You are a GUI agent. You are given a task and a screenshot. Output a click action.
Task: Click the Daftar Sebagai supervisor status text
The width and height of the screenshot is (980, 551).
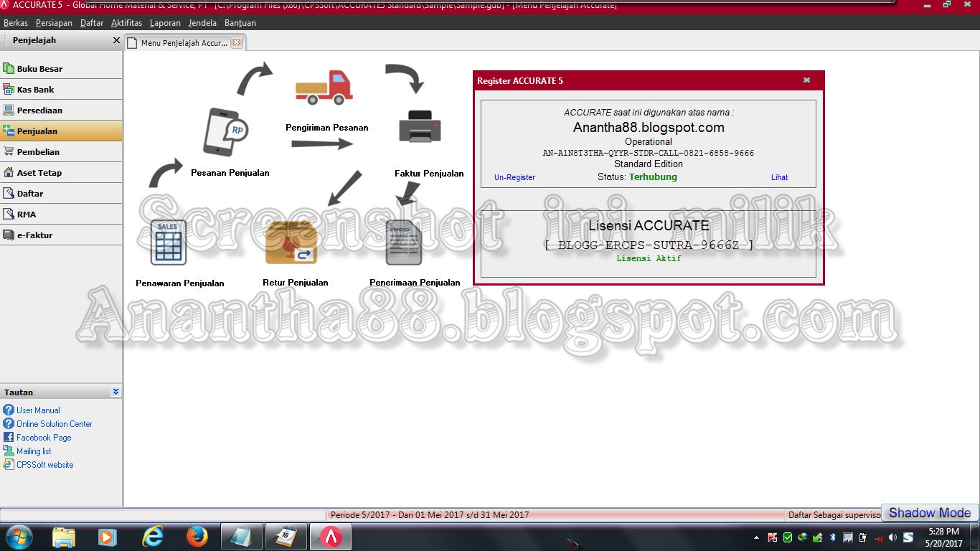click(x=834, y=515)
